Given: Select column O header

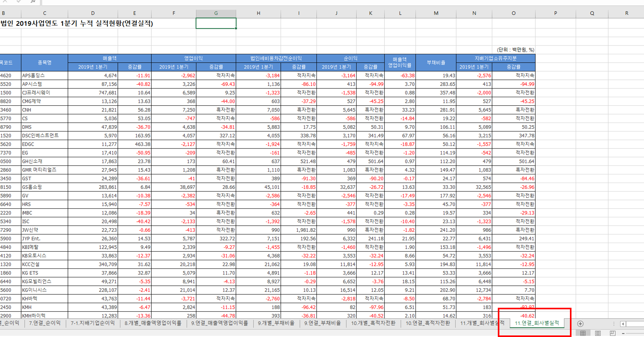Looking at the screenshot, I should [513, 13].
